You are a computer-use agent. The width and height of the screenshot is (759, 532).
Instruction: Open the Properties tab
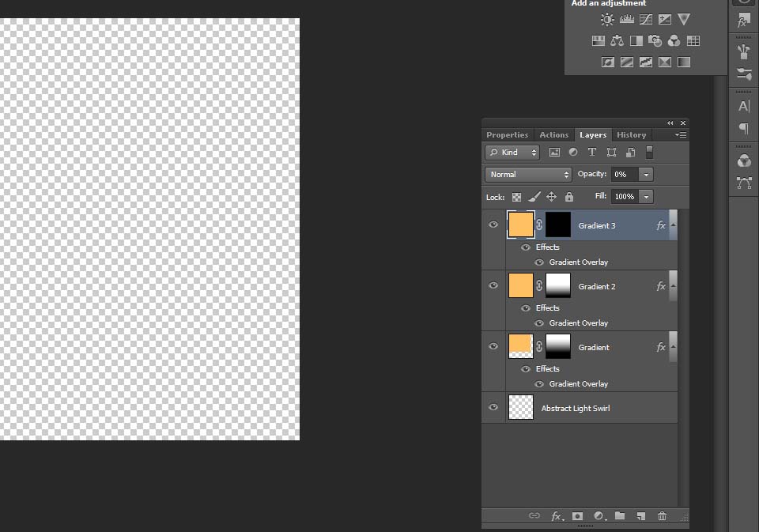[507, 135]
